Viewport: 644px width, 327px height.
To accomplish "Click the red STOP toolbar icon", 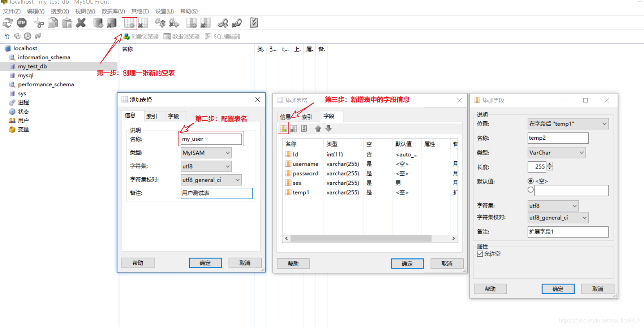I will 22,23.
